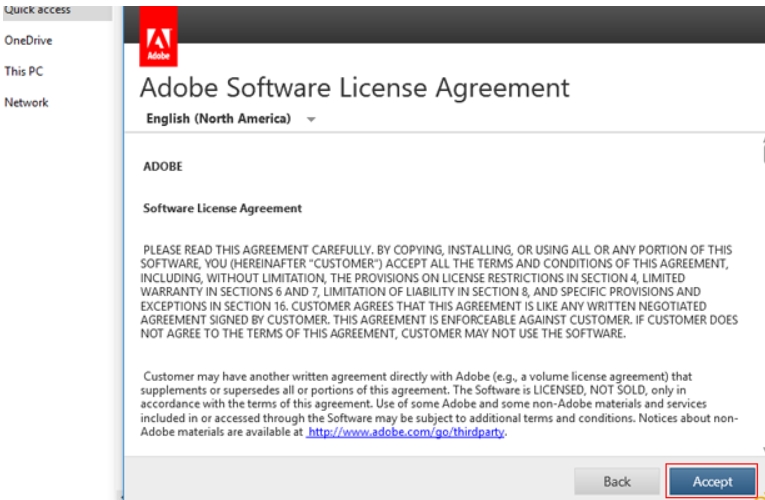Go to Network in the navigation pane

point(26,103)
